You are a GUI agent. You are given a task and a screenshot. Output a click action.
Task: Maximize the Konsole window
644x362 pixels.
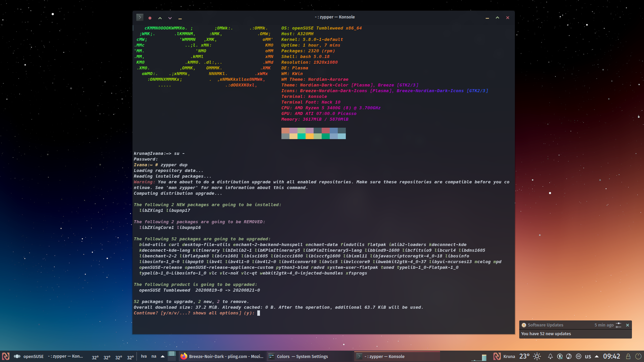pos(497,18)
